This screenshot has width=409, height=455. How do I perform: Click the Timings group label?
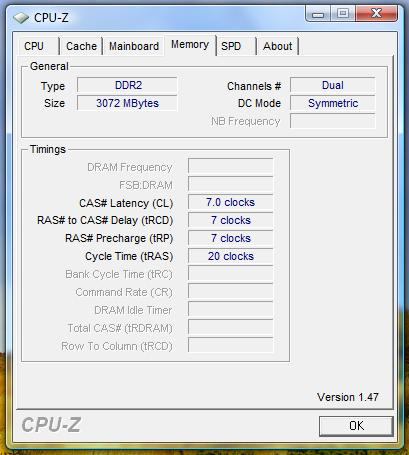(x=48, y=149)
